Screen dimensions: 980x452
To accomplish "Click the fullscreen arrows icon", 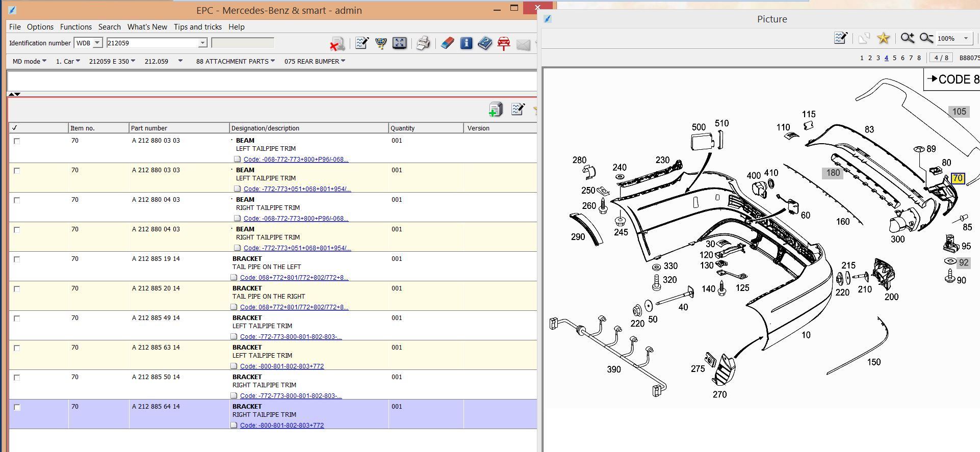I will click(x=400, y=43).
